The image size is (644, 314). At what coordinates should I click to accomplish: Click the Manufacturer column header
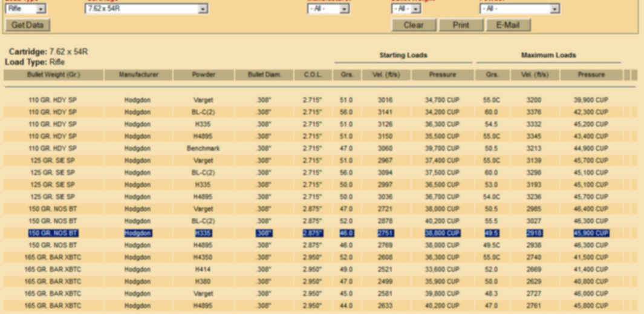click(x=138, y=75)
